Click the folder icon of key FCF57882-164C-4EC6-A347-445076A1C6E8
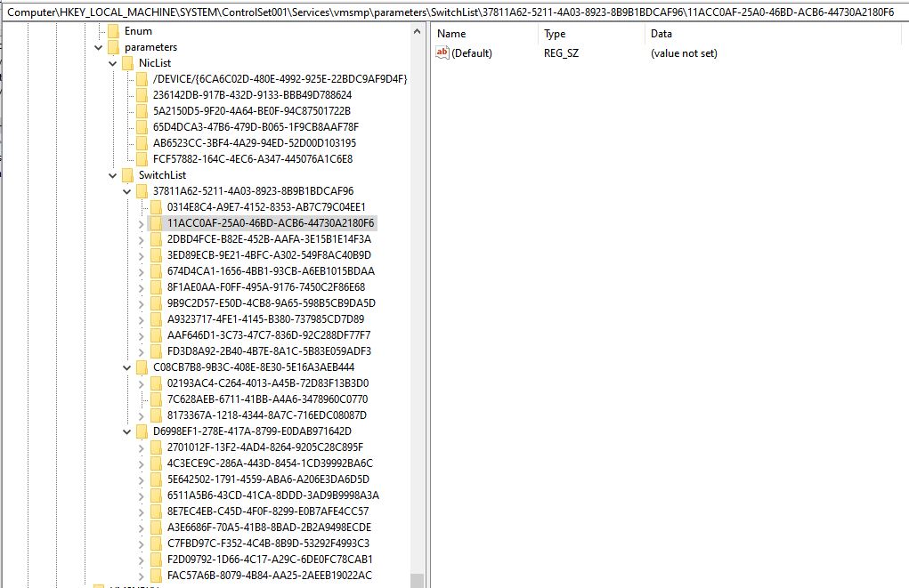The height and width of the screenshot is (588, 909). [x=142, y=158]
